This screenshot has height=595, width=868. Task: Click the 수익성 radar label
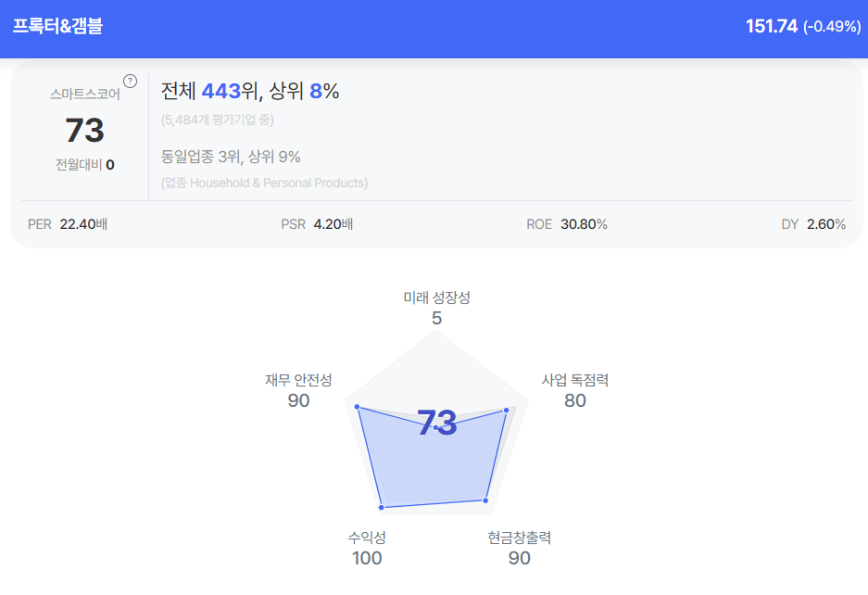point(367,538)
